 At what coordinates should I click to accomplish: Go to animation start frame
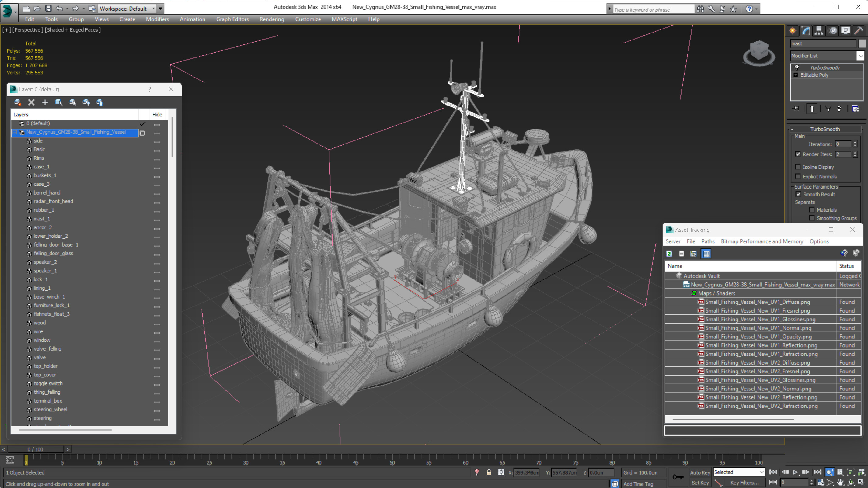pyautogui.click(x=773, y=472)
